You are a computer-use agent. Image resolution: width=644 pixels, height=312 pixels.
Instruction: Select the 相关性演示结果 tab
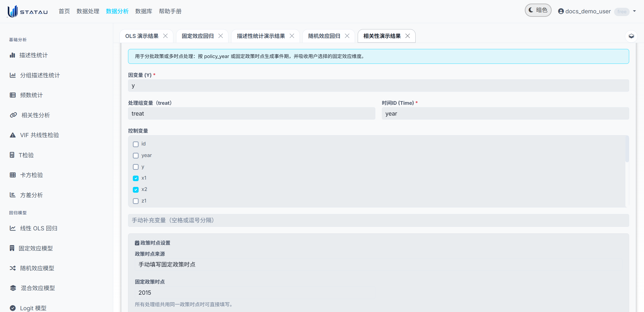382,36
